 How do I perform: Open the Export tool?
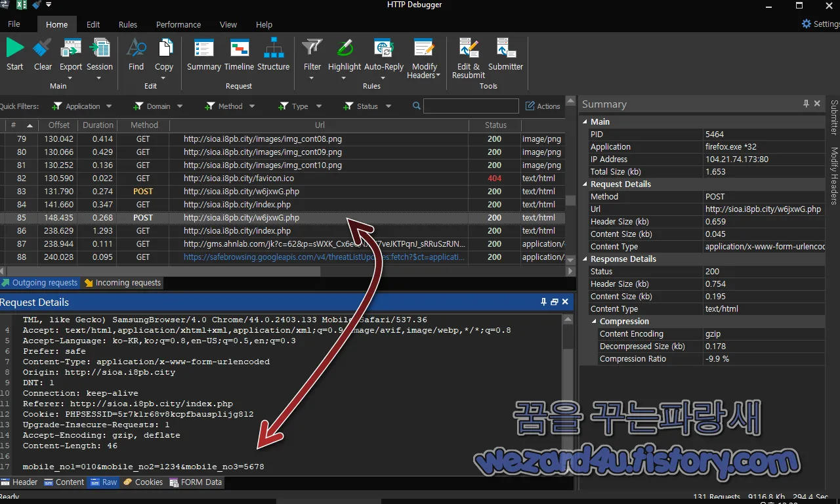[71, 58]
